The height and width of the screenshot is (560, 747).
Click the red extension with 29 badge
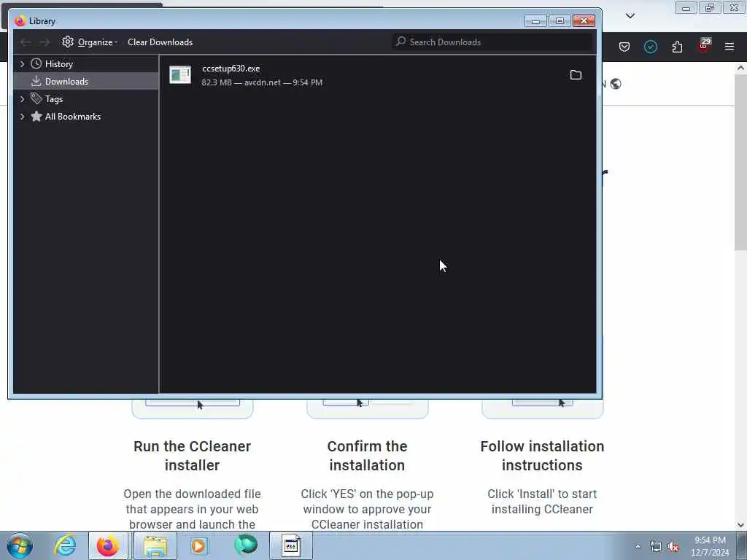[704, 45]
